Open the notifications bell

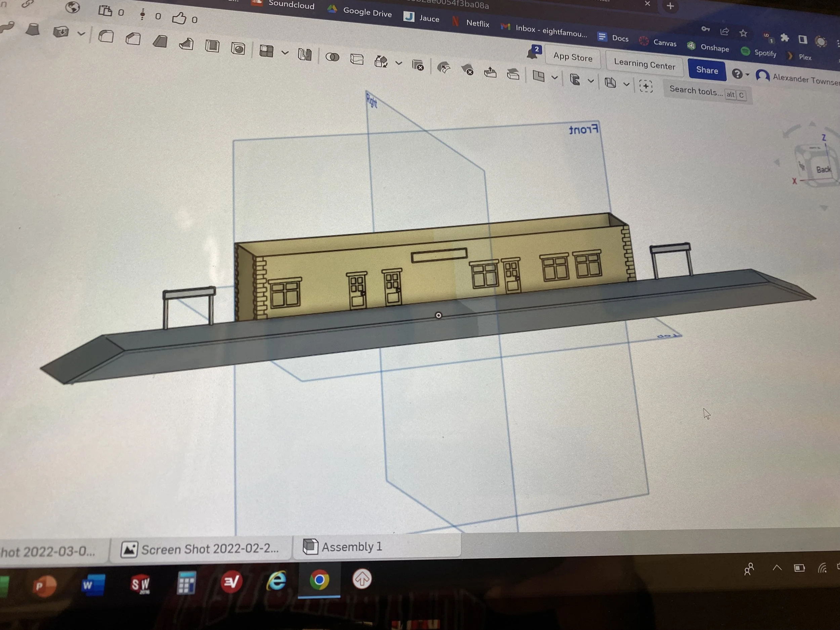[x=533, y=52]
